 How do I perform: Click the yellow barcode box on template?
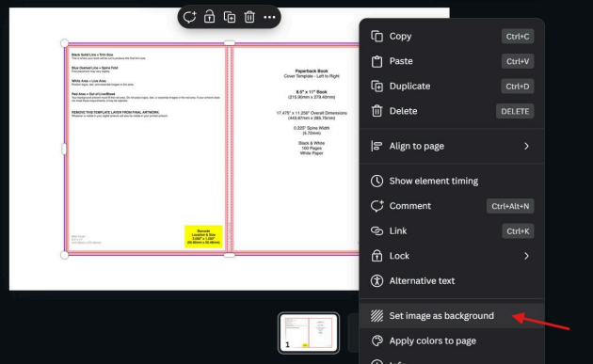click(x=203, y=237)
